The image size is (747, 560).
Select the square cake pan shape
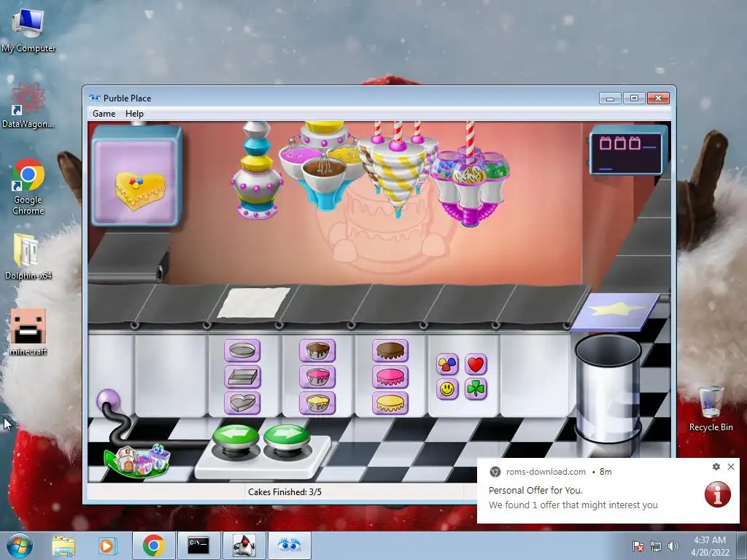pos(242,377)
